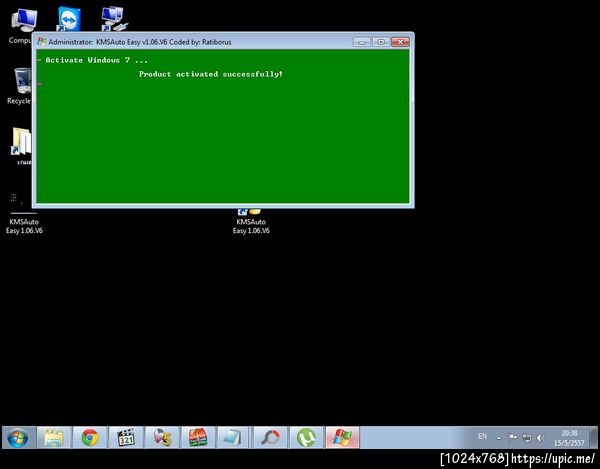This screenshot has width=600, height=469.
Task: Minimize the KMSAuto Easy console window
Action: 362,42
